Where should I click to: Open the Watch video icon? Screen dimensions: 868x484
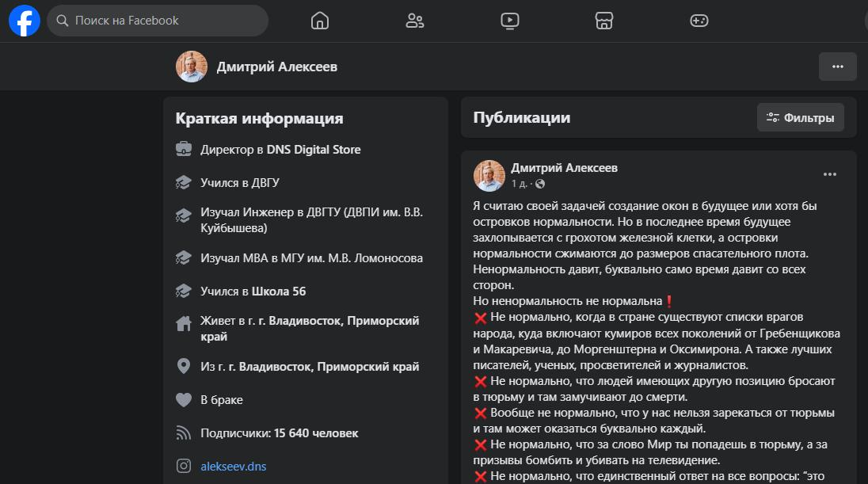click(x=509, y=21)
